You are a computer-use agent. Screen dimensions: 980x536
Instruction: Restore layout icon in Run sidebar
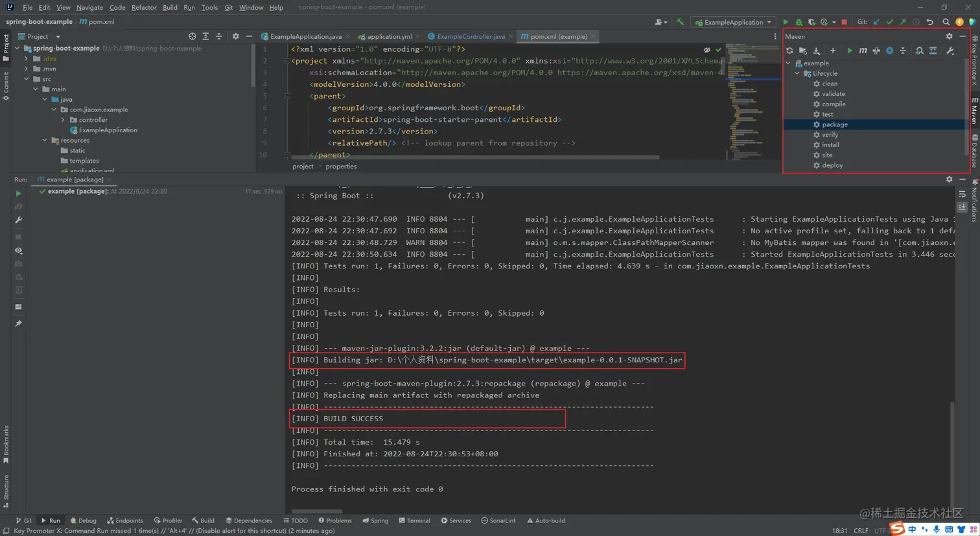pos(18,307)
